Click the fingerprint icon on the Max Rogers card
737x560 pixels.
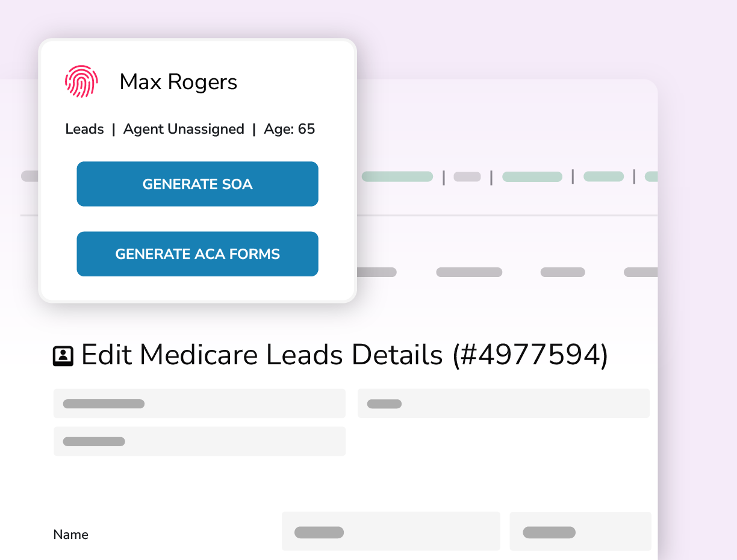[81, 81]
